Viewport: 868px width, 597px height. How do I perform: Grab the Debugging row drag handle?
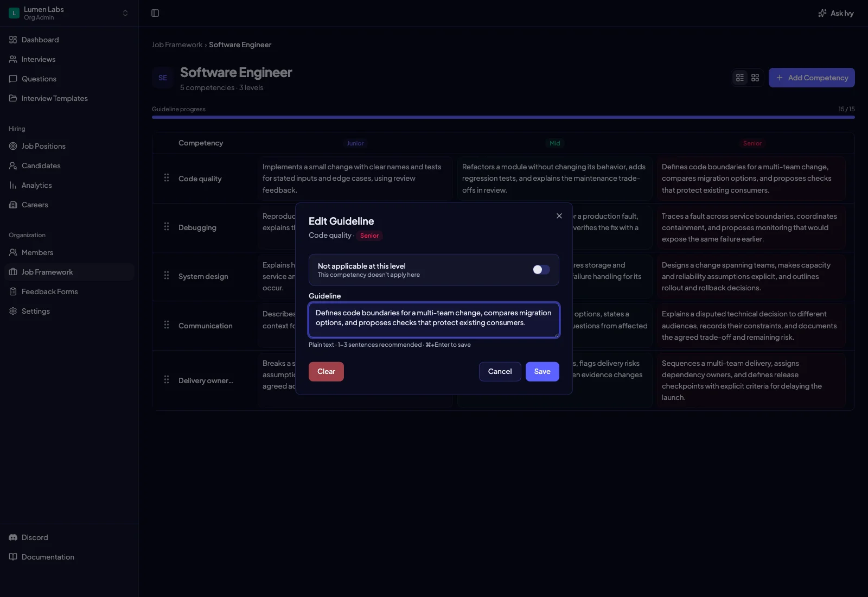tap(167, 226)
